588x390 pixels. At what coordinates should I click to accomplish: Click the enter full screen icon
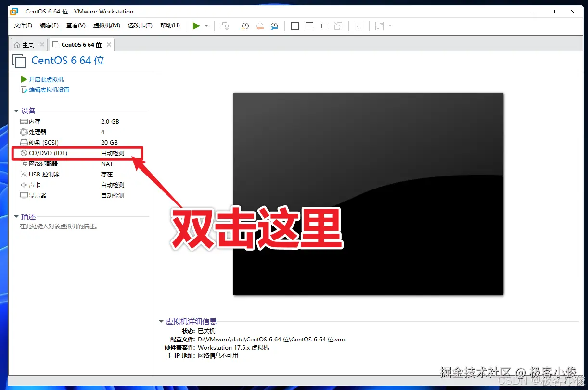point(324,26)
